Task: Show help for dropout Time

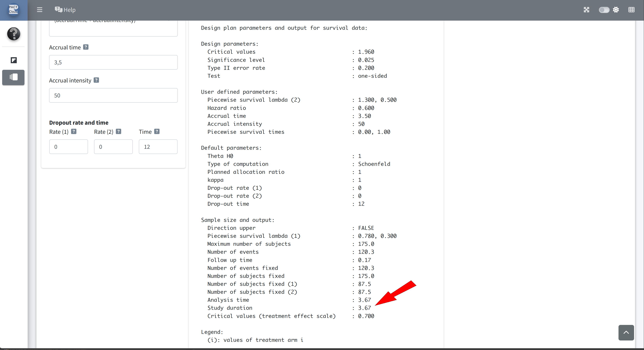Action: point(157,132)
